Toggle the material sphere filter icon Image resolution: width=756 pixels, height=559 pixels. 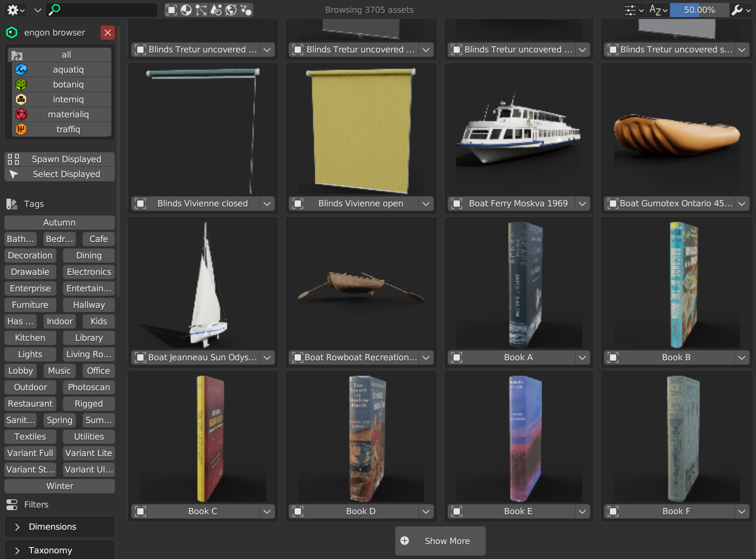(x=186, y=10)
